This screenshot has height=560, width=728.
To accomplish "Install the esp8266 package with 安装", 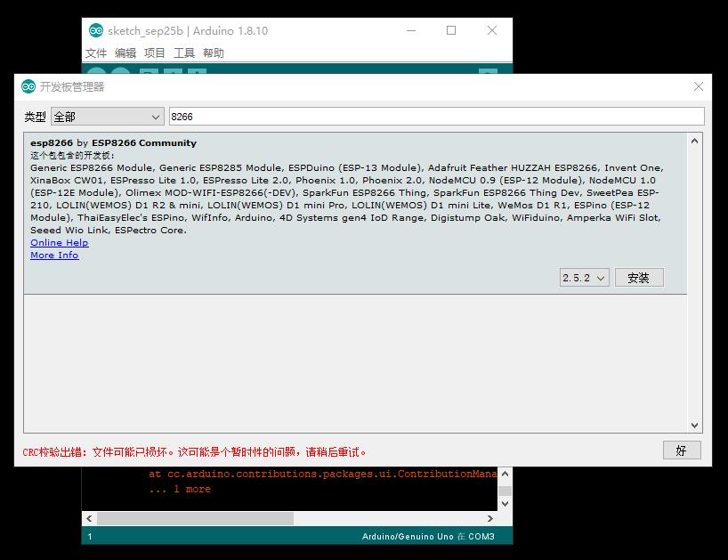I will (x=639, y=278).
